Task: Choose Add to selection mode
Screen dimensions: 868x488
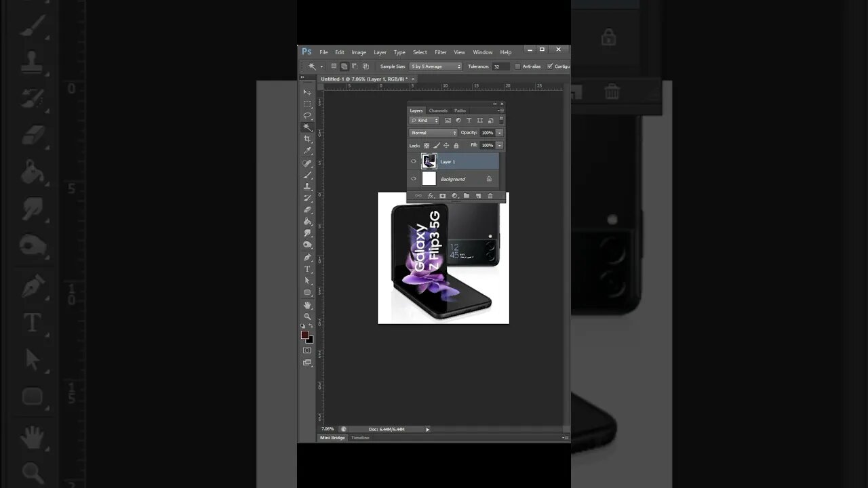Action: click(344, 66)
